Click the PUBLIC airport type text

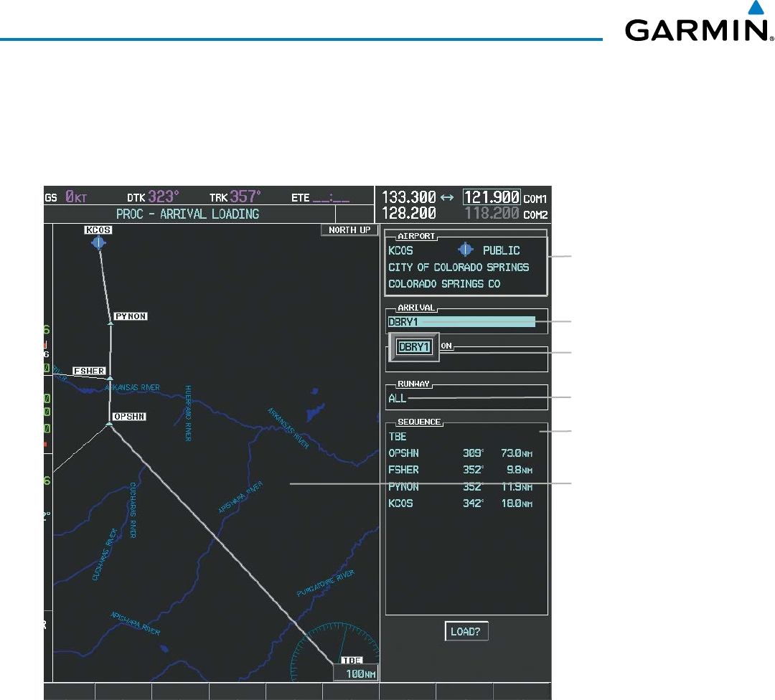pos(501,250)
